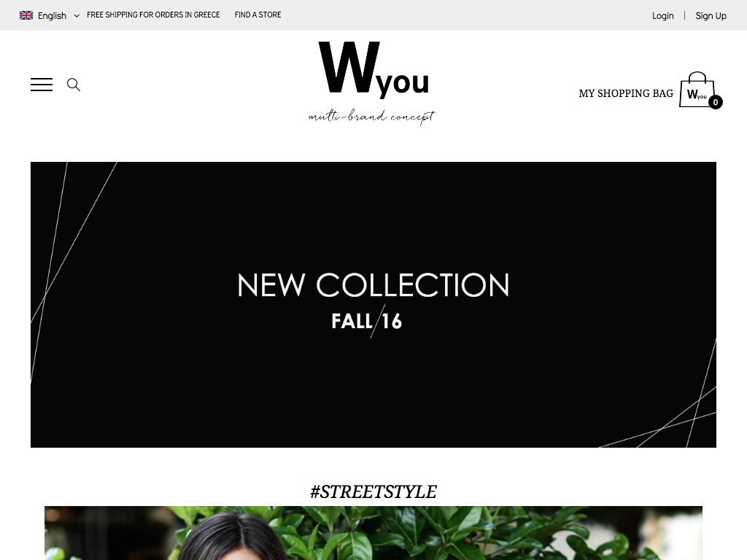The width and height of the screenshot is (747, 560).
Task: Click the cart item count badge
Action: coord(715,102)
